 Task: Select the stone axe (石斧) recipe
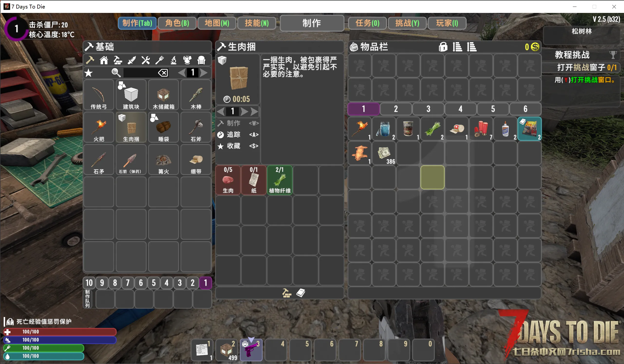pos(196,128)
